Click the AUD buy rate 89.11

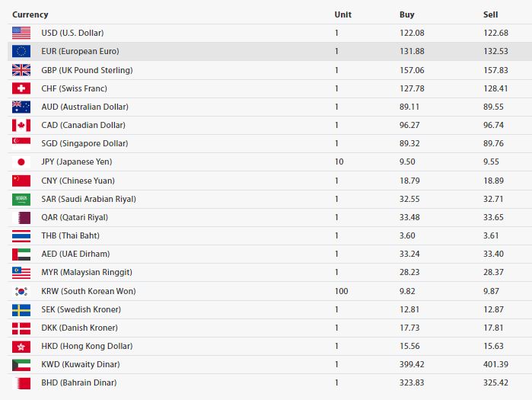click(409, 107)
